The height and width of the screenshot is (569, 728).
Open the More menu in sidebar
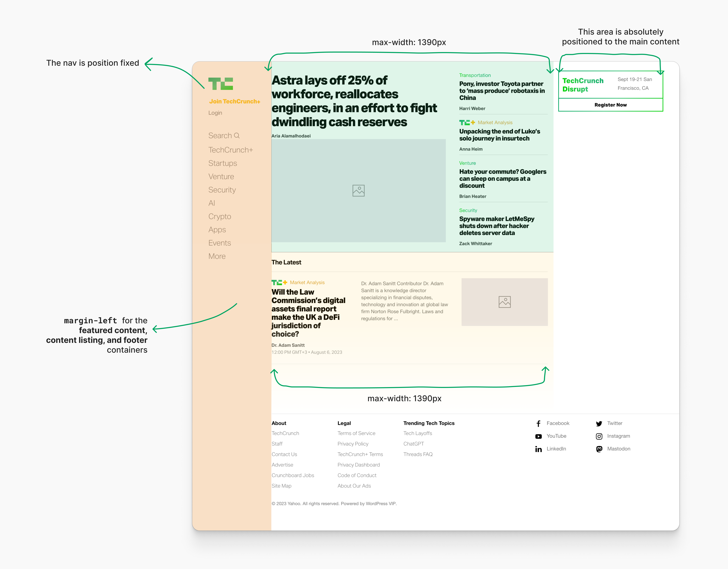[x=217, y=256]
